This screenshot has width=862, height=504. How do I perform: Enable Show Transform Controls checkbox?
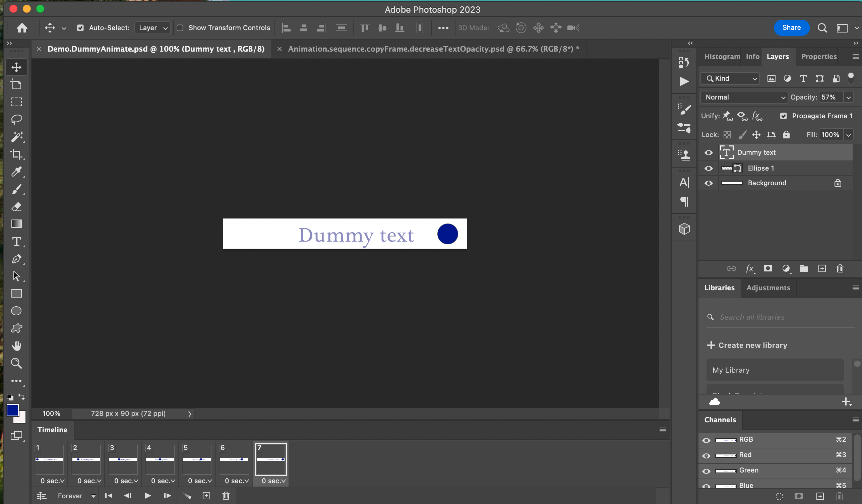pos(180,28)
